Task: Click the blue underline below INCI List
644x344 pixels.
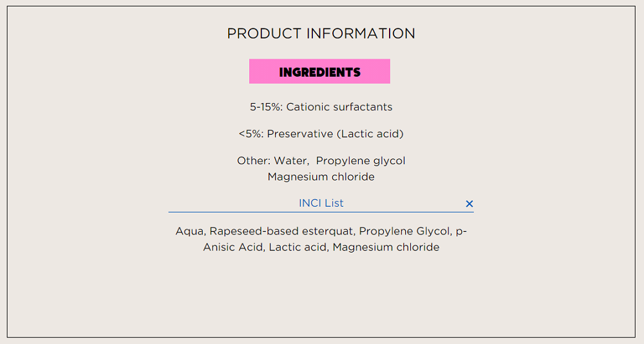Action: [x=321, y=212]
